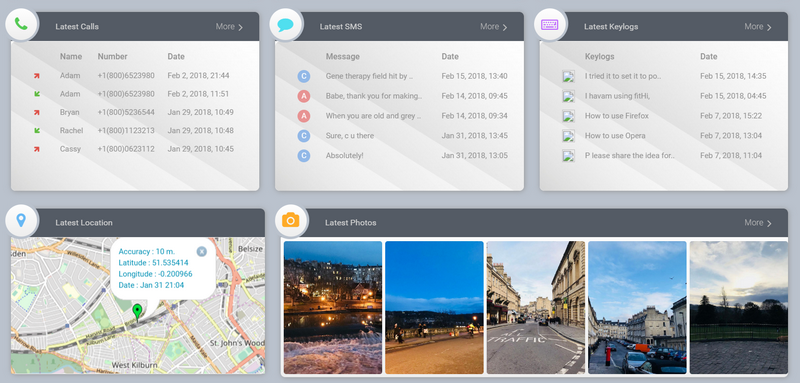Select the 'How to use Opera' keylog entry
This screenshot has width=800, height=383.
(x=615, y=136)
